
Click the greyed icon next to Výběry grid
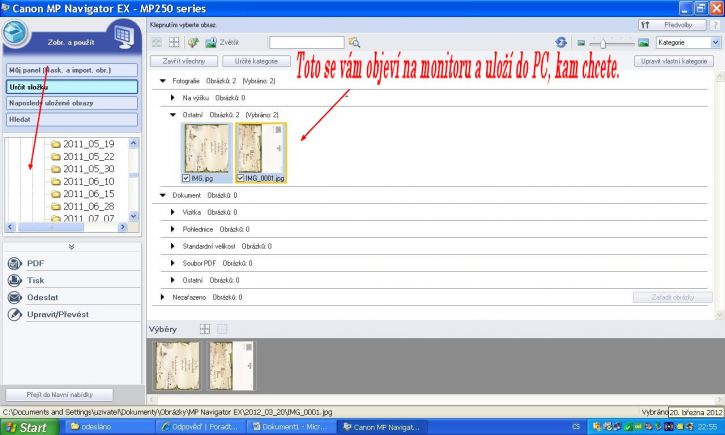(222, 329)
